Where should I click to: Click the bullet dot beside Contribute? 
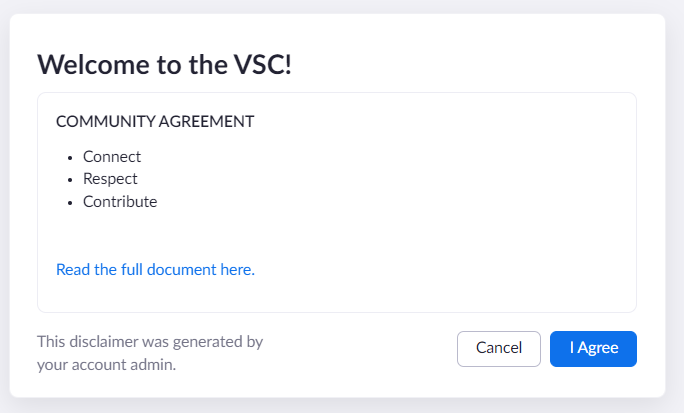70,202
